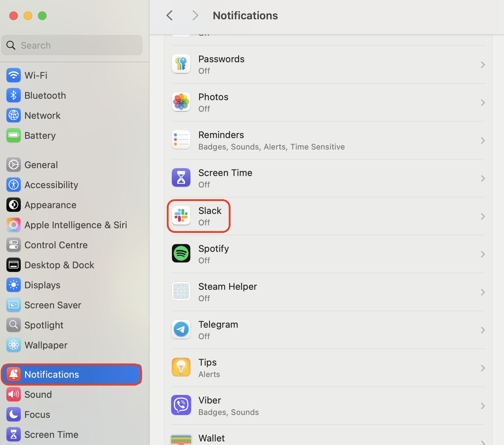Image resolution: width=504 pixels, height=445 pixels.
Task: Click the Apple Intelligence & Siri icon
Action: [14, 225]
